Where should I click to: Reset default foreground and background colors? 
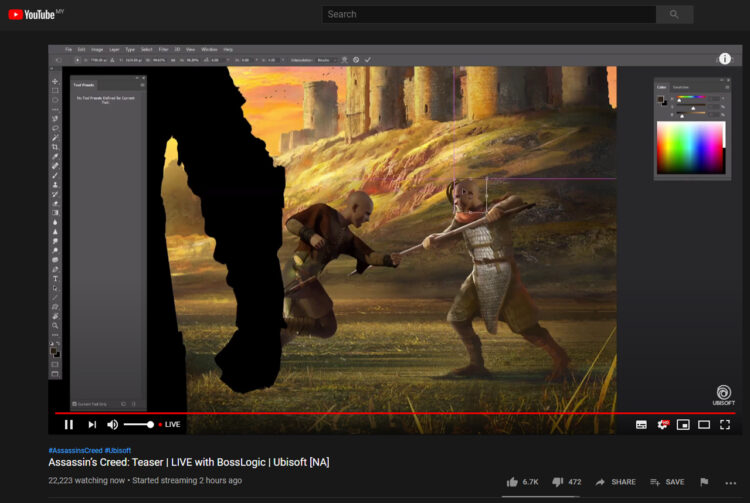tap(53, 343)
